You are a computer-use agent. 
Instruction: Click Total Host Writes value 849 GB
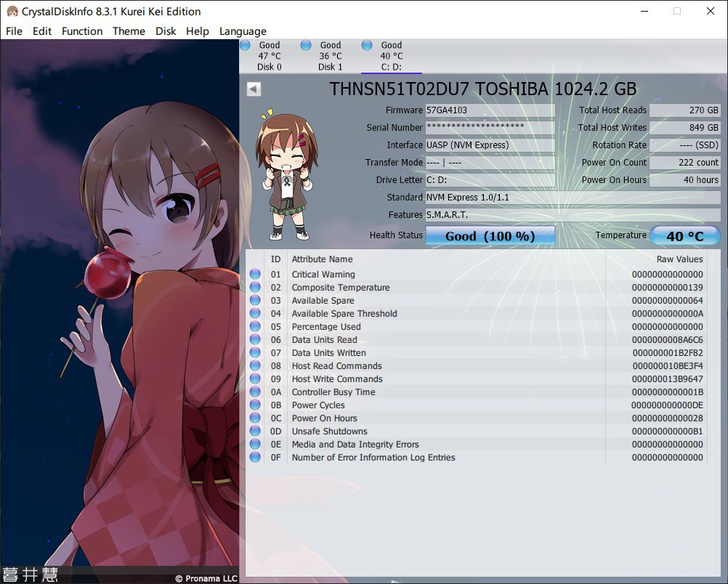coord(685,127)
